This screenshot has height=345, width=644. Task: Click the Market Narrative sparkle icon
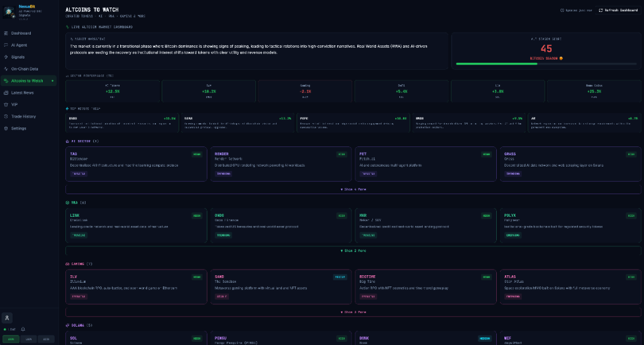(72, 39)
